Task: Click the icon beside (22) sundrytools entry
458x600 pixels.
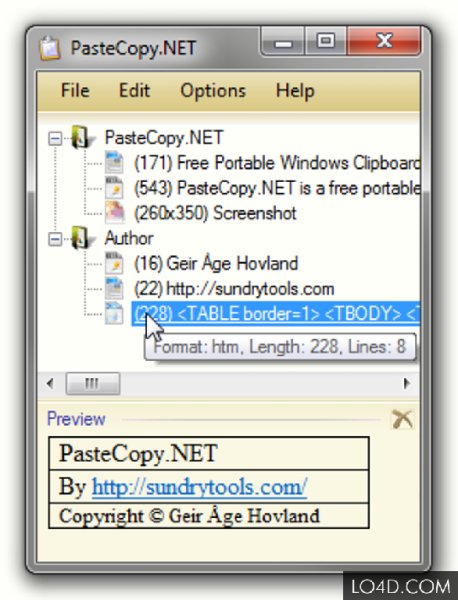Action: [114, 289]
